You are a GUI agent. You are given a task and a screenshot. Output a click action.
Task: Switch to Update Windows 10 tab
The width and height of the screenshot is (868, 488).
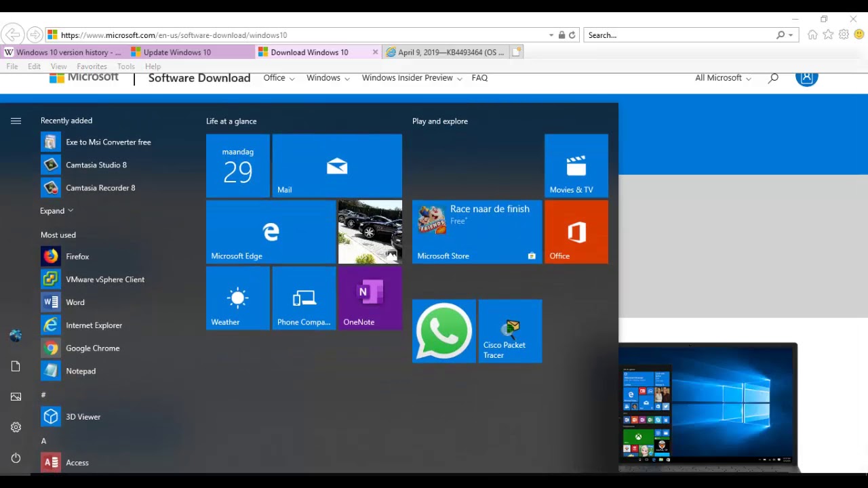191,52
